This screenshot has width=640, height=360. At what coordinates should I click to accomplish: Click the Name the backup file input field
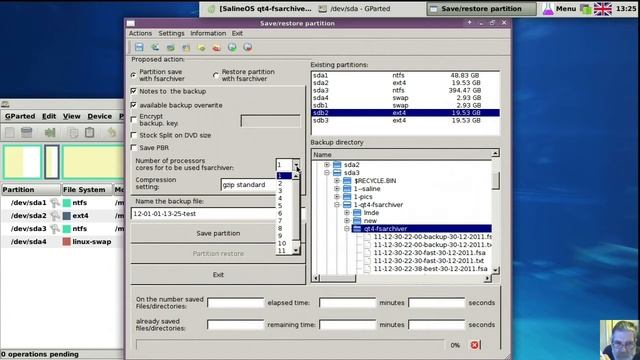203,214
